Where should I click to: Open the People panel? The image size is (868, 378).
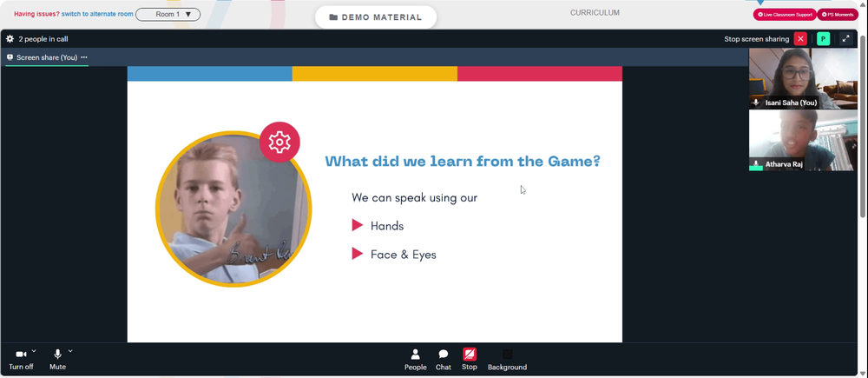pyautogui.click(x=415, y=360)
